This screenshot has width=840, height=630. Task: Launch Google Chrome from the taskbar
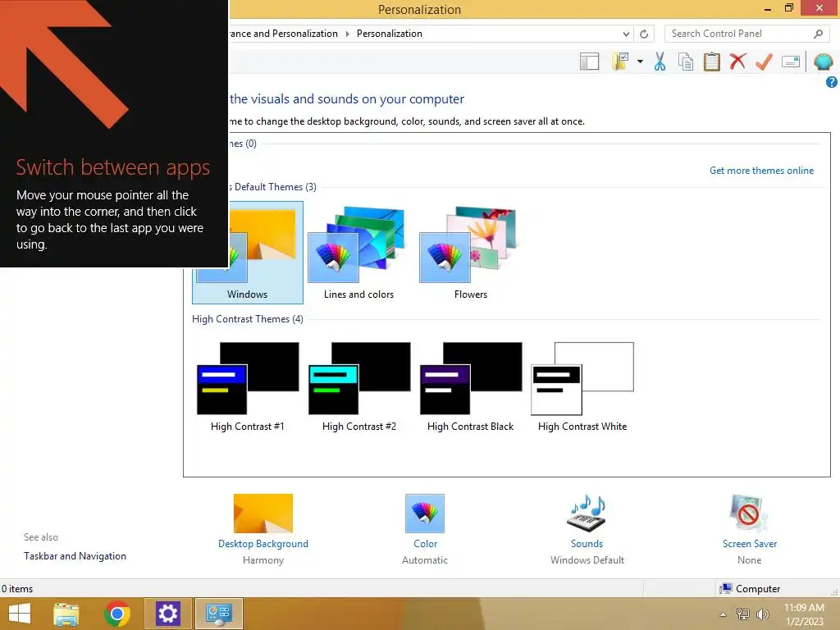117,614
